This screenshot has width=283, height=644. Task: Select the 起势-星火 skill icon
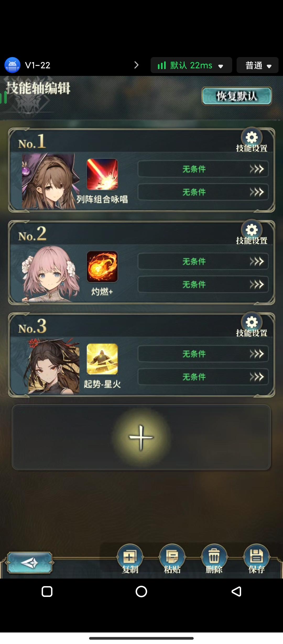click(102, 359)
